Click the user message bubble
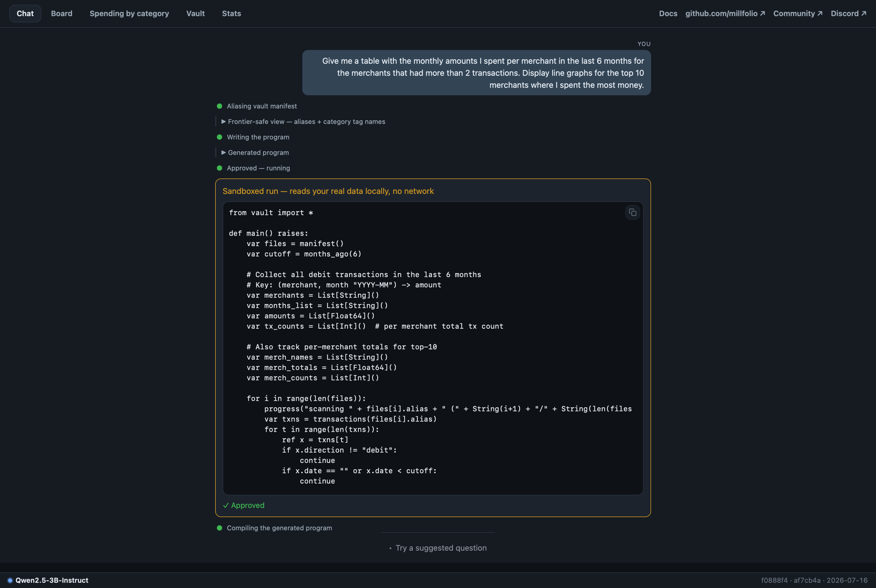 pyautogui.click(x=477, y=73)
